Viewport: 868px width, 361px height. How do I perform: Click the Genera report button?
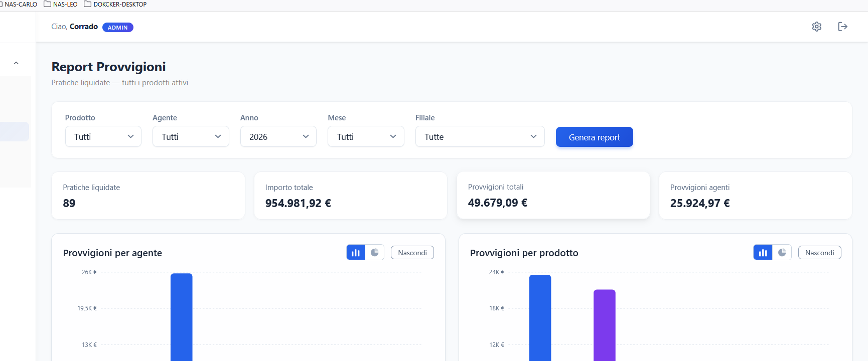click(x=595, y=137)
